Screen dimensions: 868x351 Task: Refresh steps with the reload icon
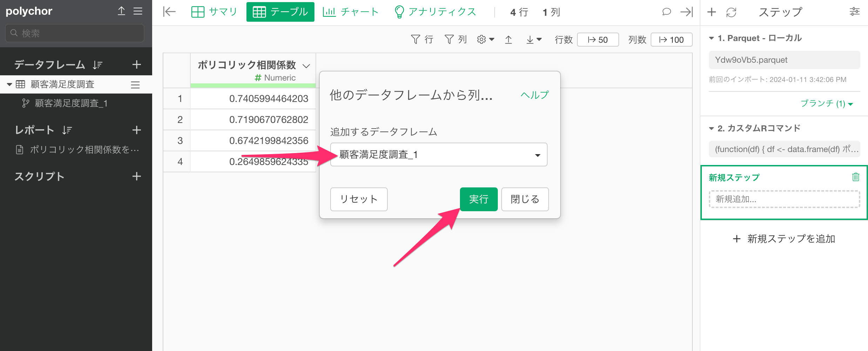731,13
